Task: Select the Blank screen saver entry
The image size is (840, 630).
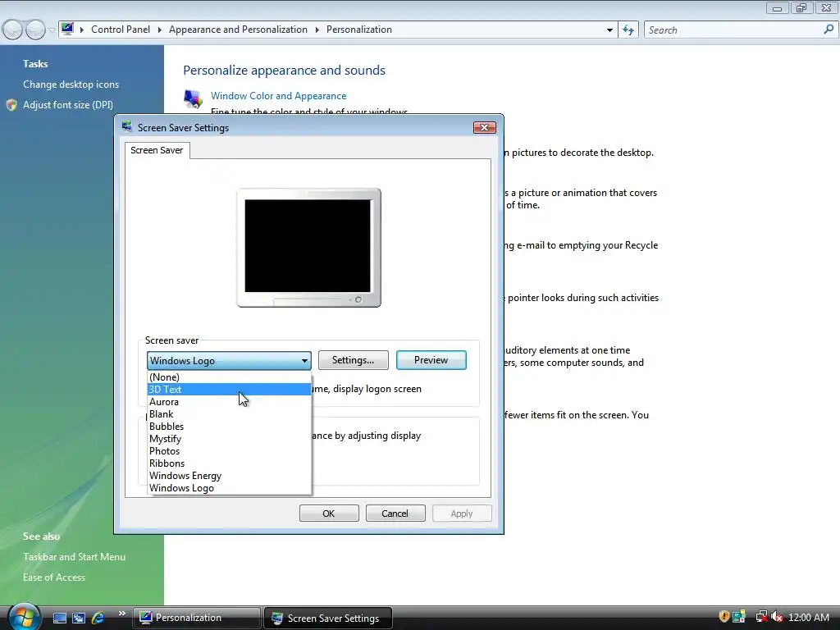Action: coord(230,414)
